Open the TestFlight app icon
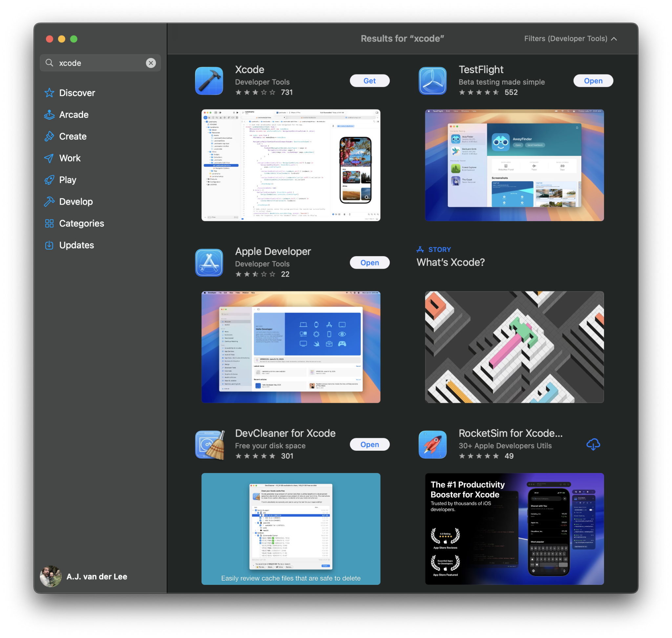The width and height of the screenshot is (672, 638). 432,81
